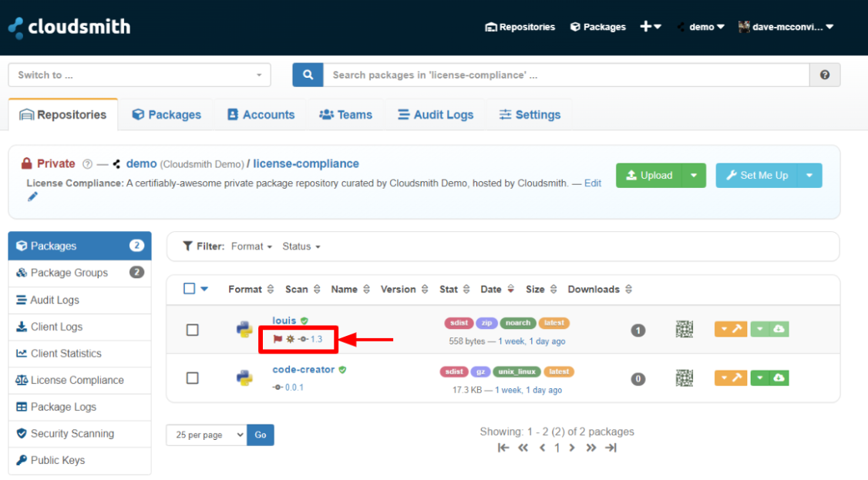Focus the search packages input field
This screenshot has width=868, height=480.
coord(566,75)
